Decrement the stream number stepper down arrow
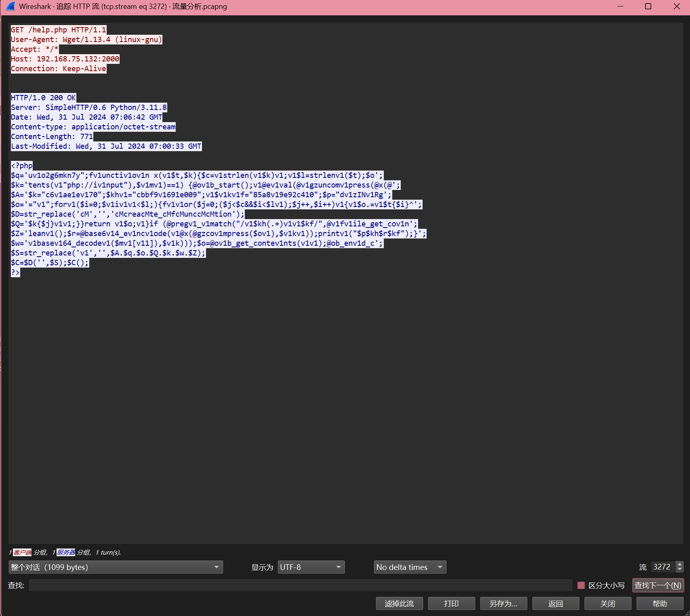The height and width of the screenshot is (616, 690). (679, 570)
